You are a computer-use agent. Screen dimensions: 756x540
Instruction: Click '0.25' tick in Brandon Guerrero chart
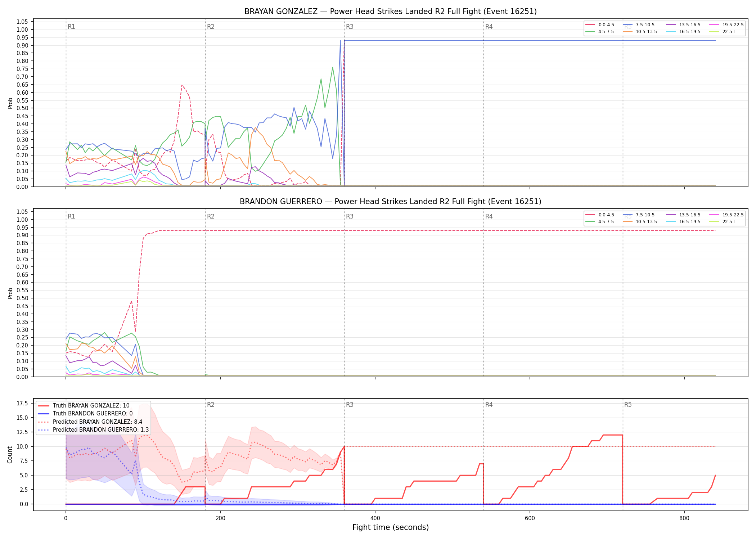[22, 337]
